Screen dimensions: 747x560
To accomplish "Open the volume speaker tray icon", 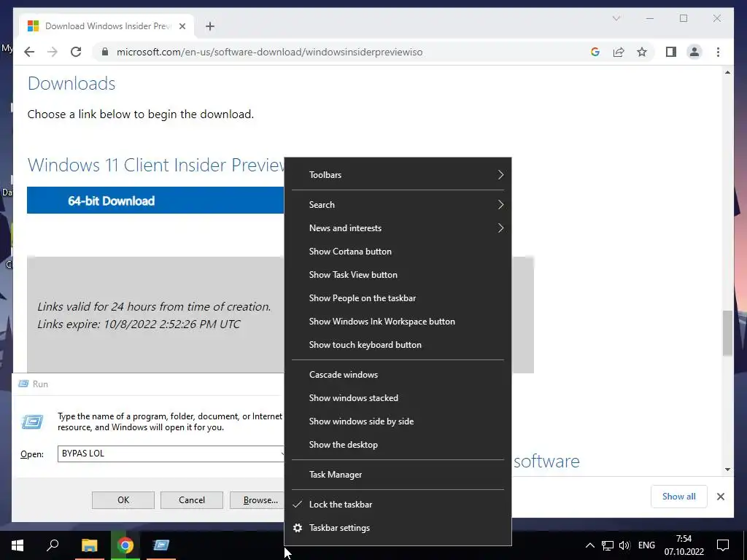I will 624,545.
